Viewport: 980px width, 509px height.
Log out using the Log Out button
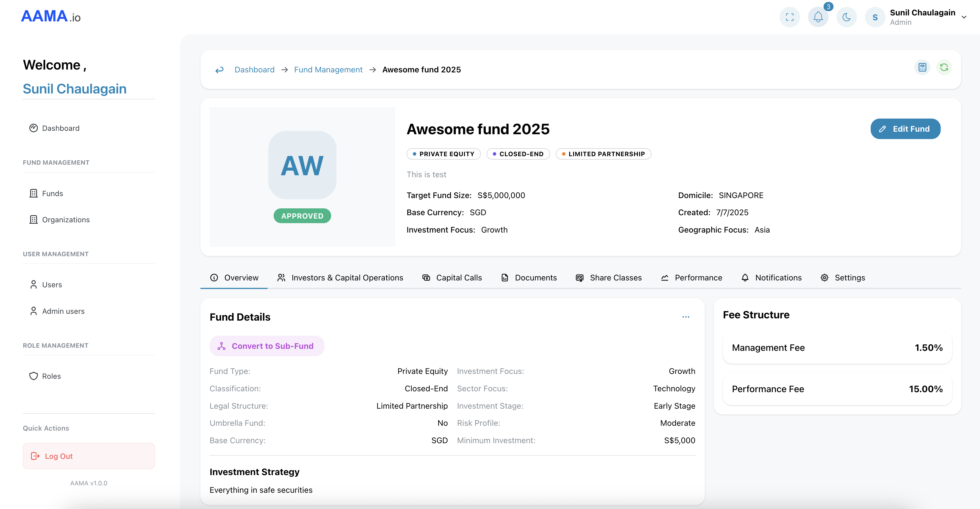(x=89, y=456)
